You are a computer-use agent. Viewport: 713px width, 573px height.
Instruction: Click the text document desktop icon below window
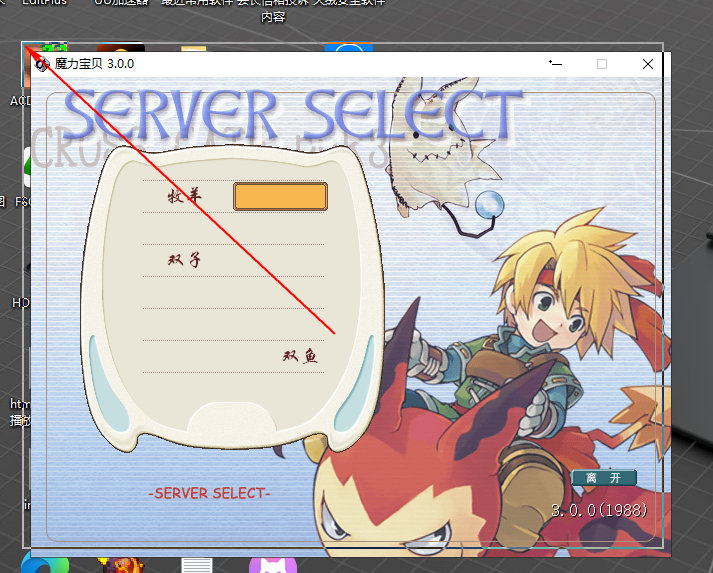(x=196, y=565)
